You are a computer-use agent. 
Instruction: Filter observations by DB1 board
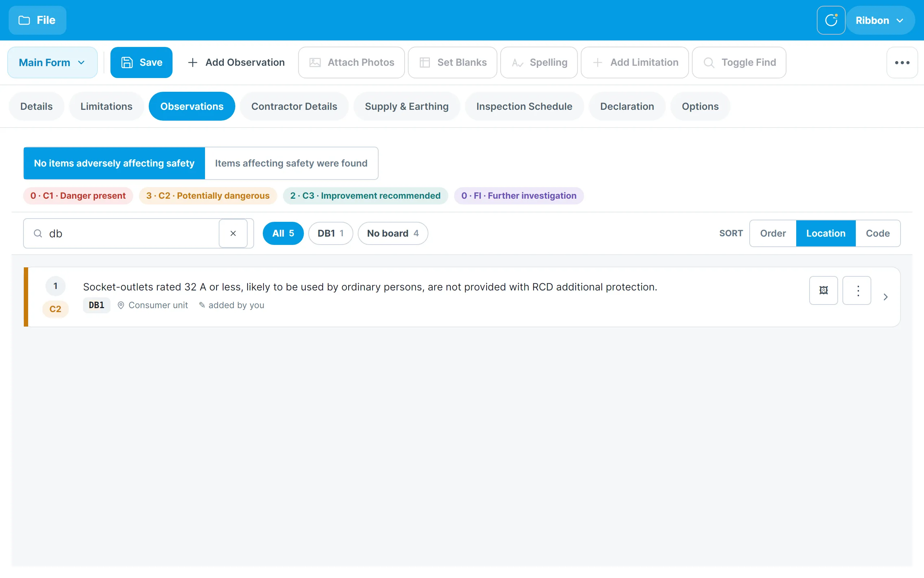(330, 233)
